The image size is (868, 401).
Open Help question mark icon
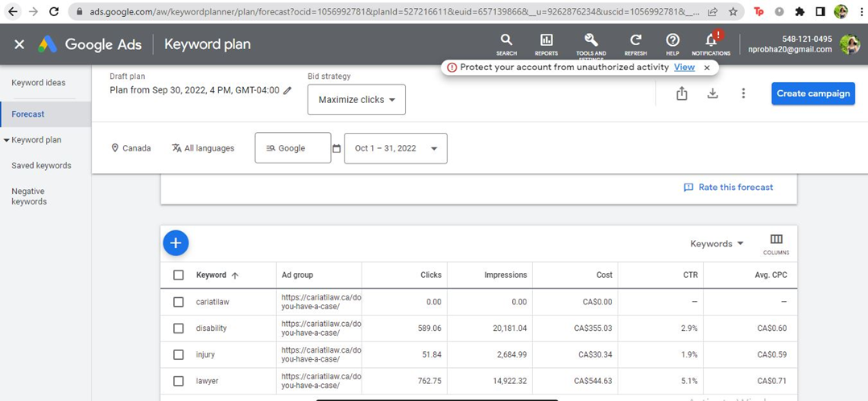pos(672,45)
